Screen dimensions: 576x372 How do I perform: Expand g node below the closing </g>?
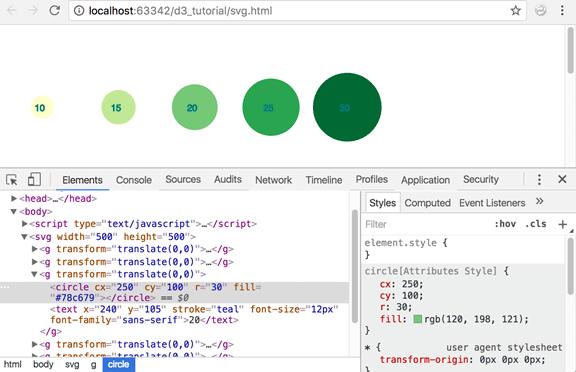pos(35,344)
